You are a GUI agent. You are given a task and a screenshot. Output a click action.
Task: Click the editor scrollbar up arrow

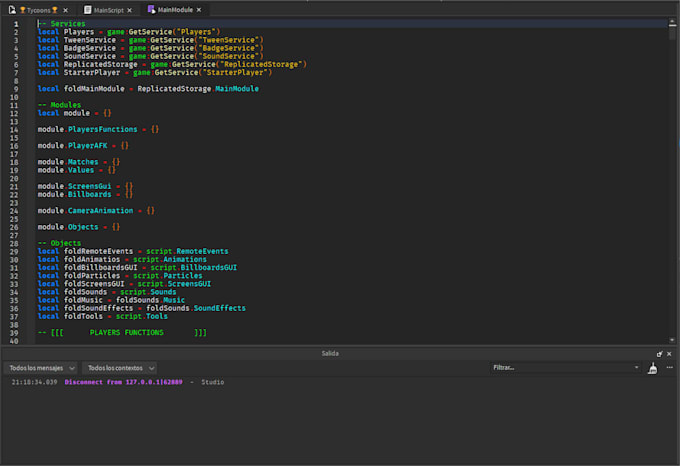pos(672,21)
